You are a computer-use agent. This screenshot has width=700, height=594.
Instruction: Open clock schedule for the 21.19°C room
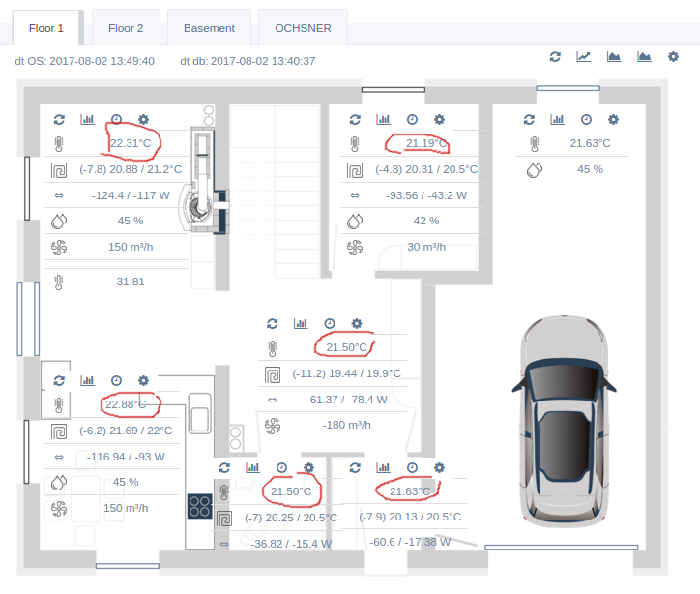pos(412,120)
